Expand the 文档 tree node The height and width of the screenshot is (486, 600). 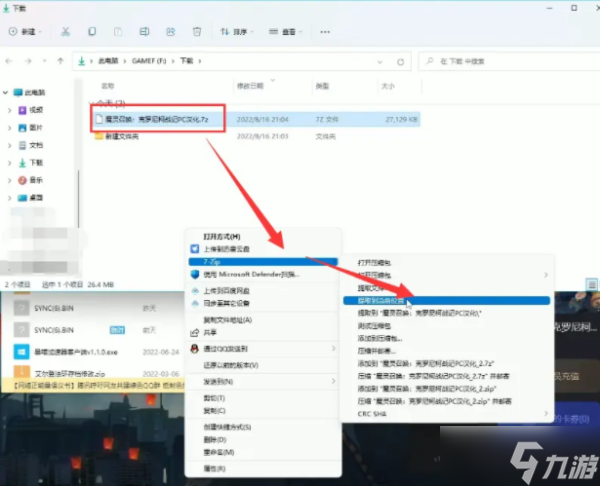(x=10, y=145)
